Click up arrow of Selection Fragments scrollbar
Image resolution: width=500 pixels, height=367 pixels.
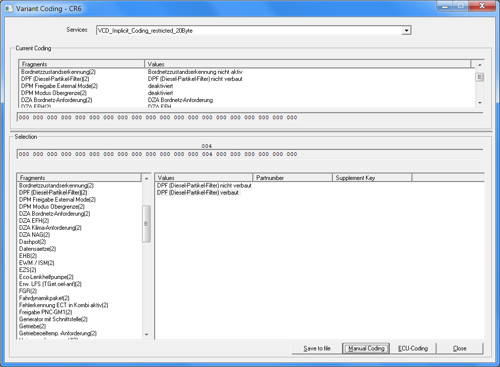tap(146, 179)
